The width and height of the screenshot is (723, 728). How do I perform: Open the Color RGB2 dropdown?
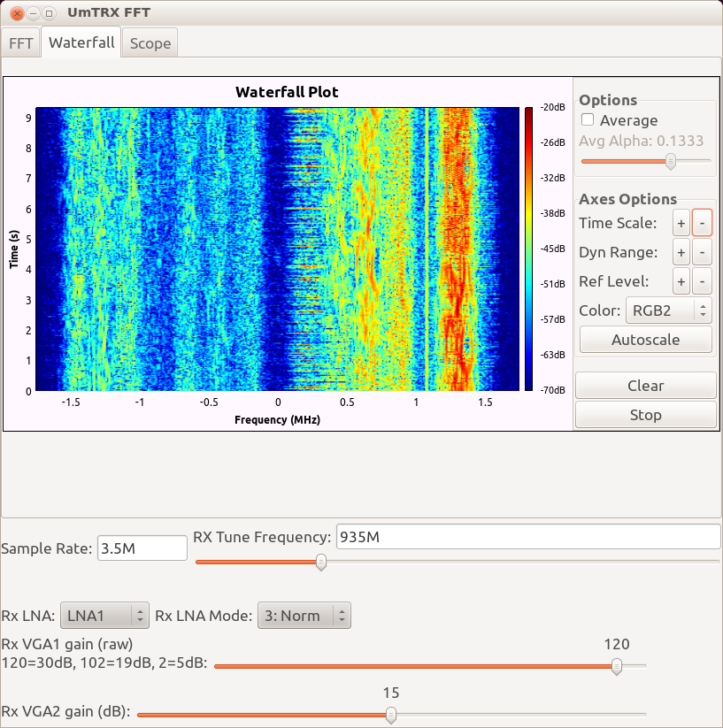[669, 310]
